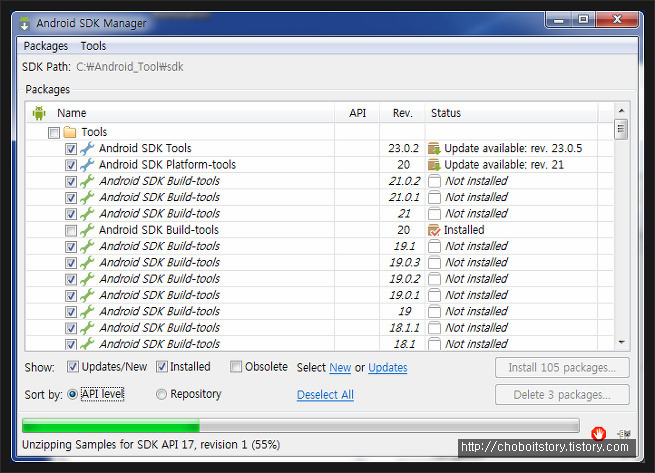Click the Status column header
655x473 pixels.
pyautogui.click(x=511, y=113)
